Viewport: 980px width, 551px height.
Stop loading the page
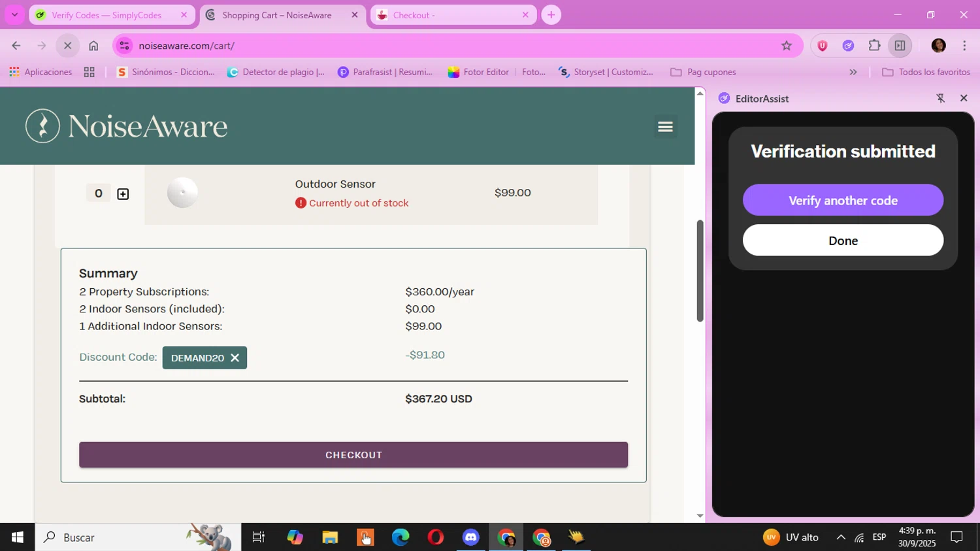(x=67, y=46)
